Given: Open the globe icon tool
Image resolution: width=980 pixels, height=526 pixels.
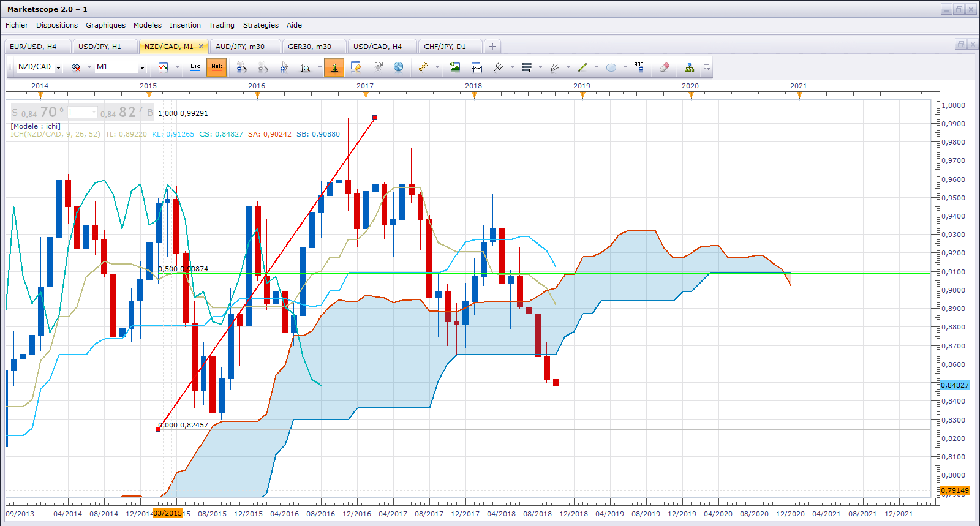Looking at the screenshot, I should click(x=399, y=67).
